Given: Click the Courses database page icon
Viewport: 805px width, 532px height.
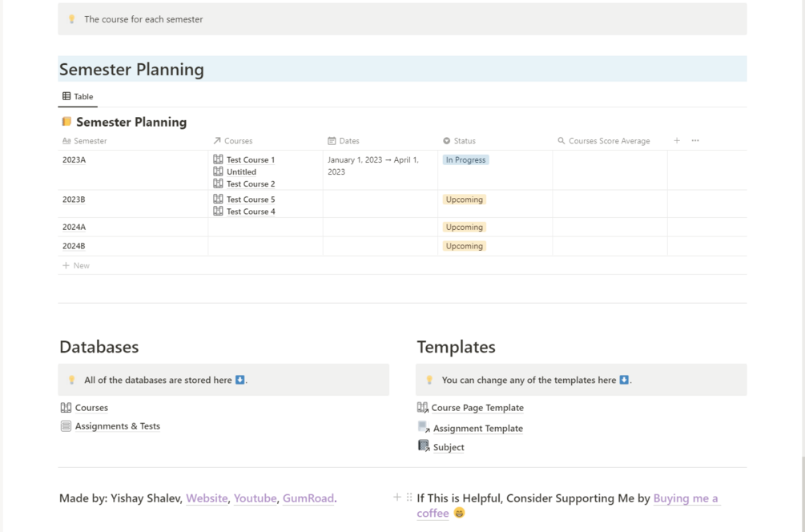Looking at the screenshot, I should point(66,408).
